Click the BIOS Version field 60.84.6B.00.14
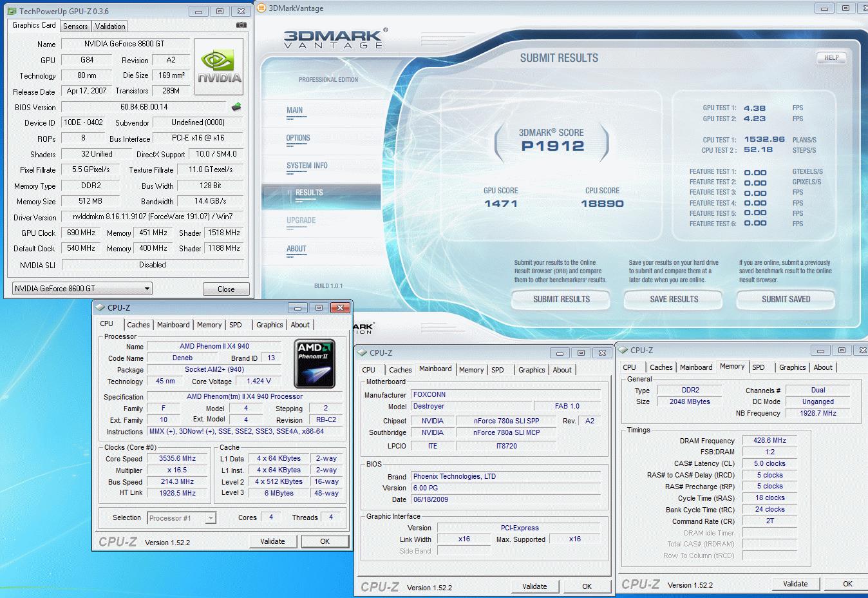 pos(144,107)
